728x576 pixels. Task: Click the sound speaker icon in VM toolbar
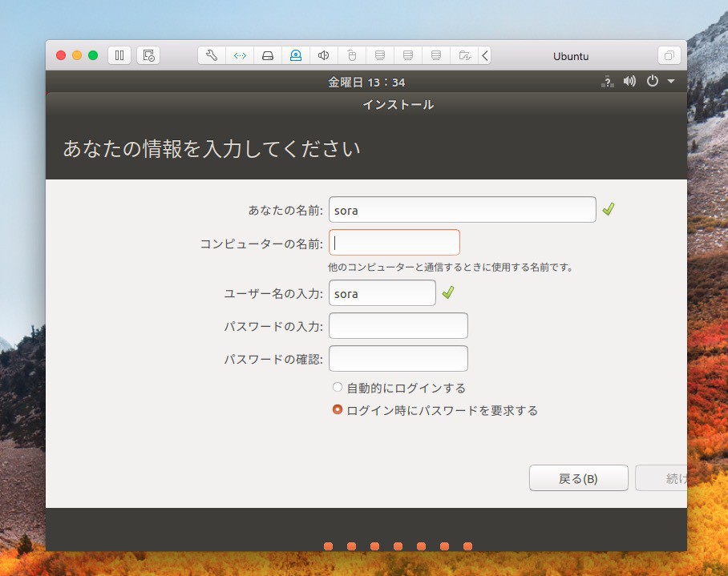point(324,55)
